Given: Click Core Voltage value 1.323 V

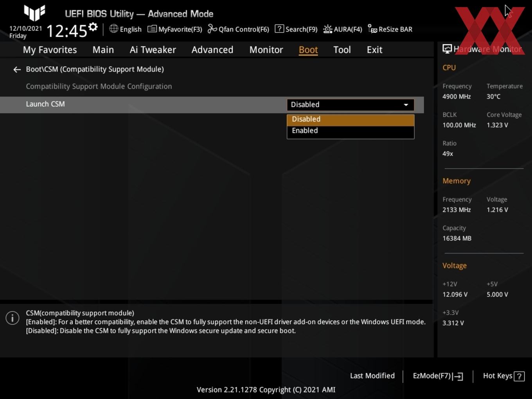Looking at the screenshot, I should pos(497,125).
